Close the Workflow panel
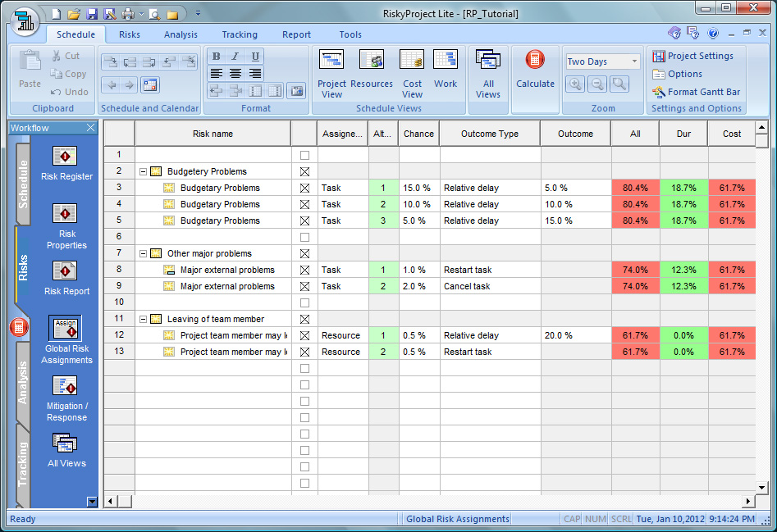The width and height of the screenshot is (777, 532). click(x=91, y=128)
